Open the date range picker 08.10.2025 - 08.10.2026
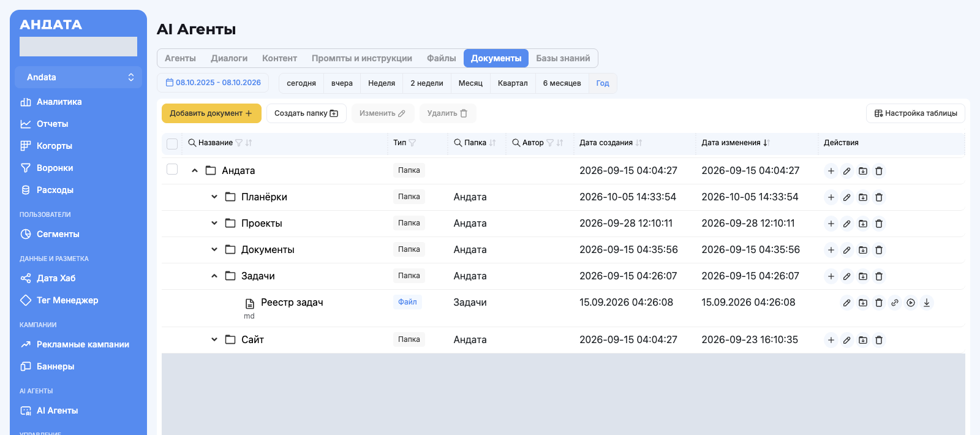Image resolution: width=980 pixels, height=435 pixels. (x=213, y=83)
